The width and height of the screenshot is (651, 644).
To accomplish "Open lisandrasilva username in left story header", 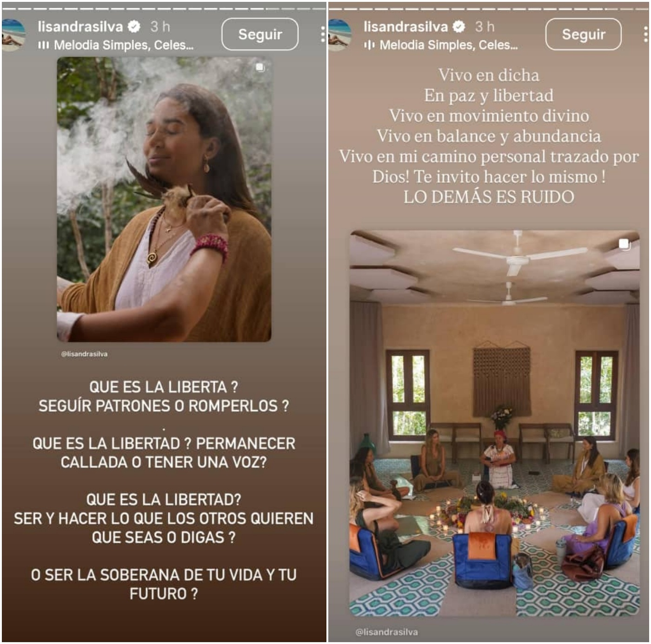I will click(x=80, y=27).
